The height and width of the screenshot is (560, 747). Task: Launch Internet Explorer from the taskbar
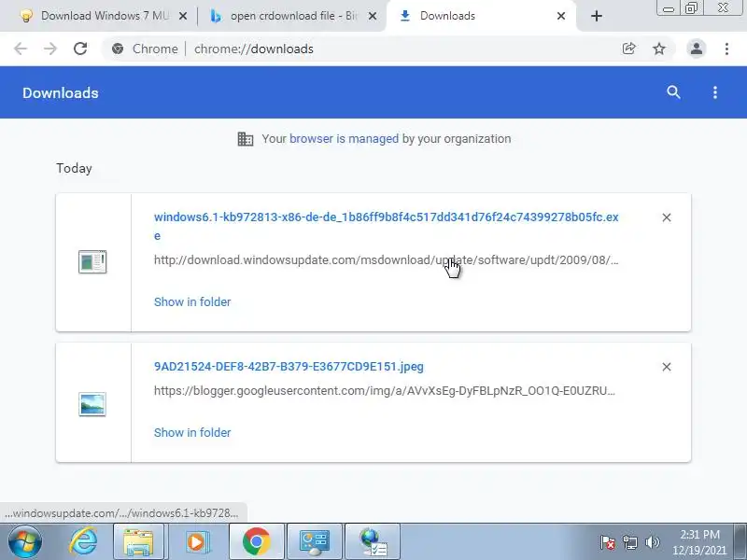click(83, 541)
